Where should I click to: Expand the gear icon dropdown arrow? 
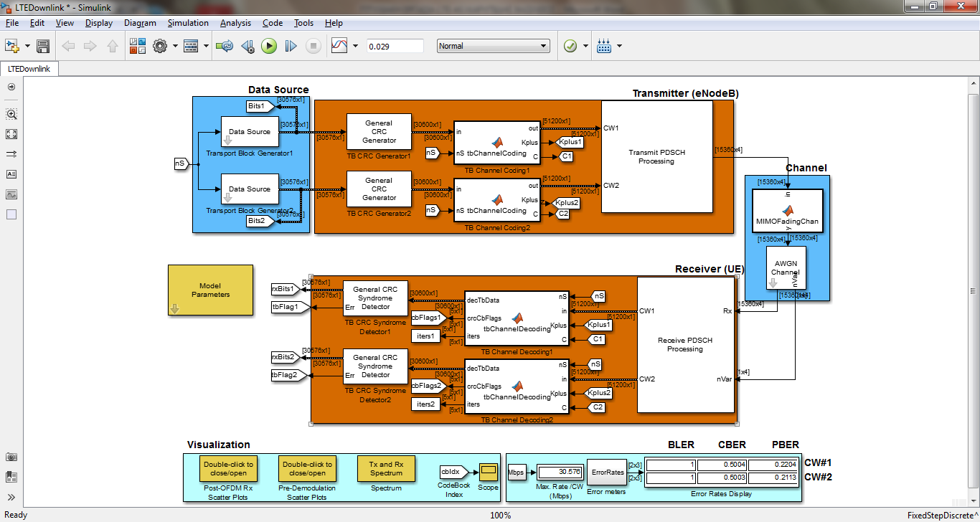coord(174,46)
